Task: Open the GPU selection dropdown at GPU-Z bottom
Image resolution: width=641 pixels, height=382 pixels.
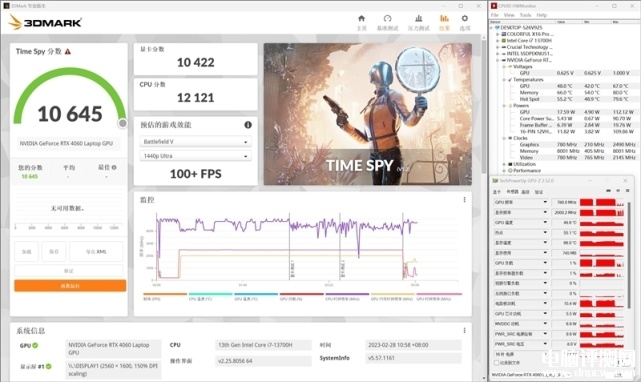Action: (x=532, y=374)
